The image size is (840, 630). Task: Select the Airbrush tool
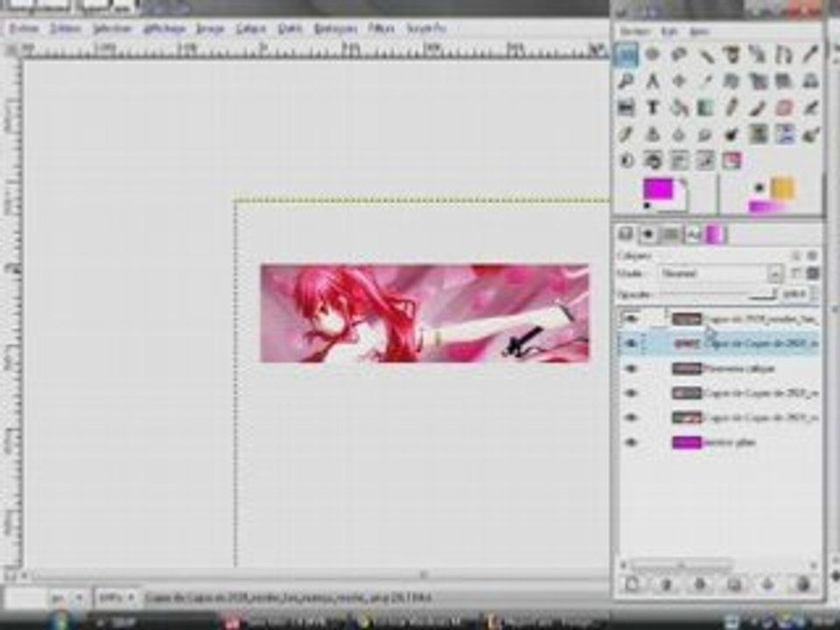click(810, 108)
